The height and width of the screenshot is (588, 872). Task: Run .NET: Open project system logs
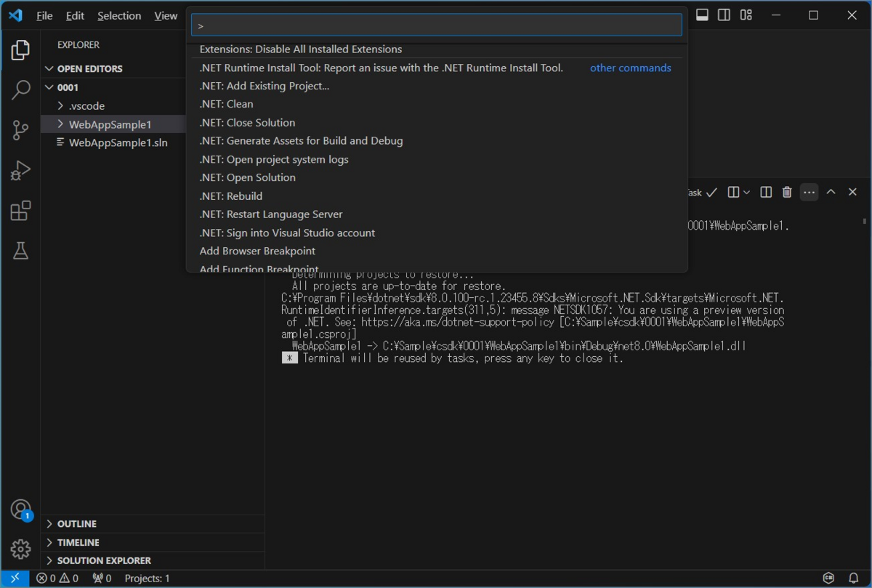tap(437, 159)
